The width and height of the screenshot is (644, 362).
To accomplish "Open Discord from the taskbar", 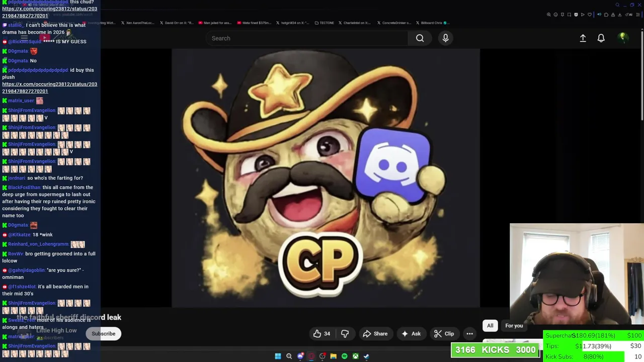I will tap(300, 356).
